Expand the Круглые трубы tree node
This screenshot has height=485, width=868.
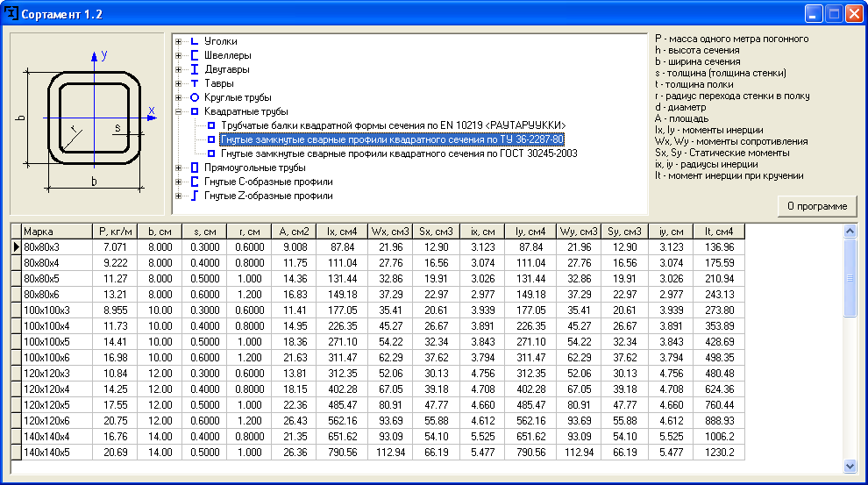[x=178, y=97]
